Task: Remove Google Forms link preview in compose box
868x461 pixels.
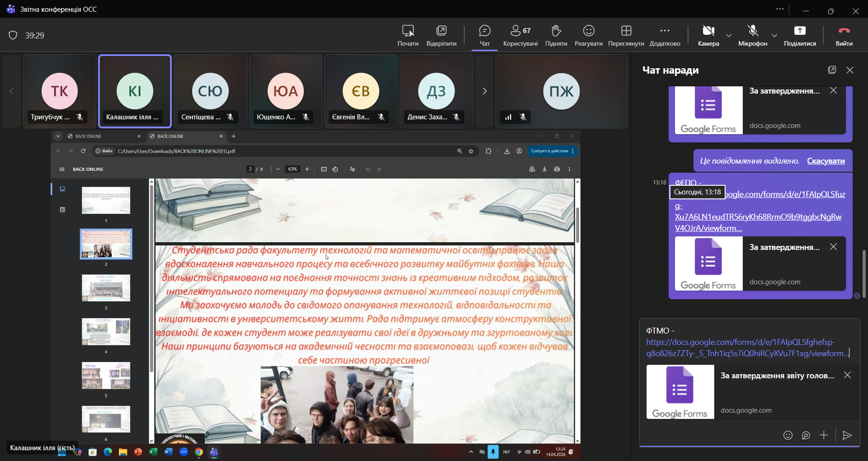Action: pos(847,375)
